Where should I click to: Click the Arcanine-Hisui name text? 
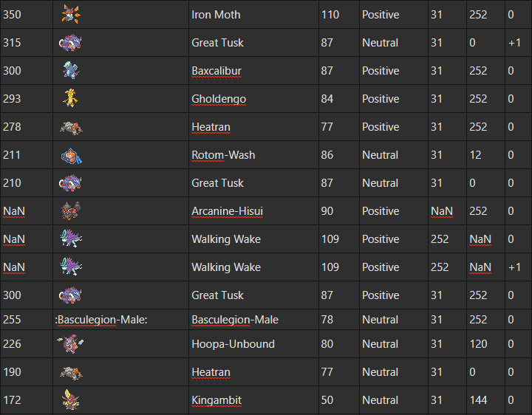click(227, 211)
